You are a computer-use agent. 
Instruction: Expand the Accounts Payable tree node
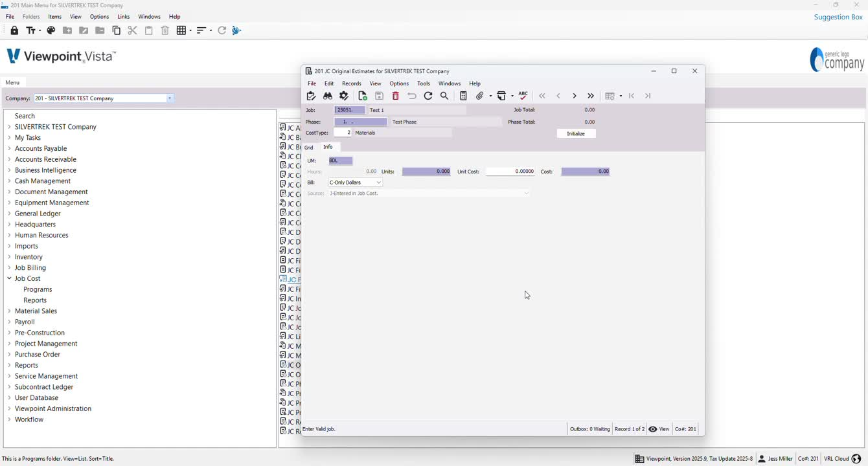point(9,148)
